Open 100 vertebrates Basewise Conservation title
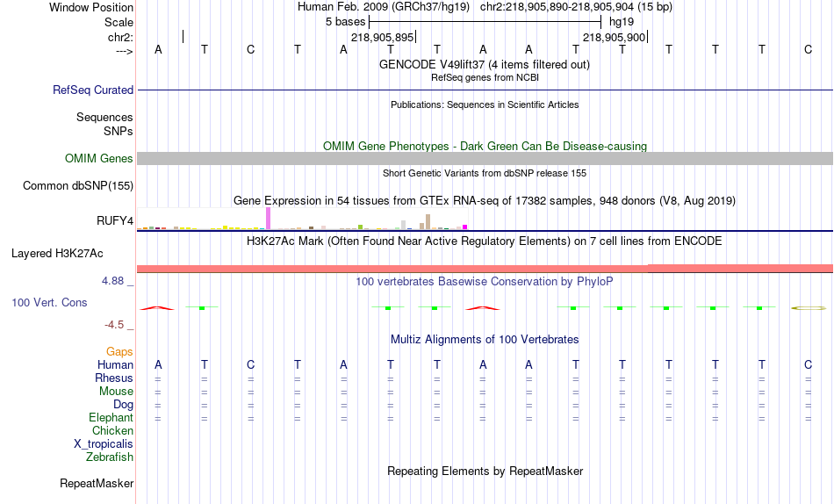Screen dimensions: 834x504 (x=485, y=281)
